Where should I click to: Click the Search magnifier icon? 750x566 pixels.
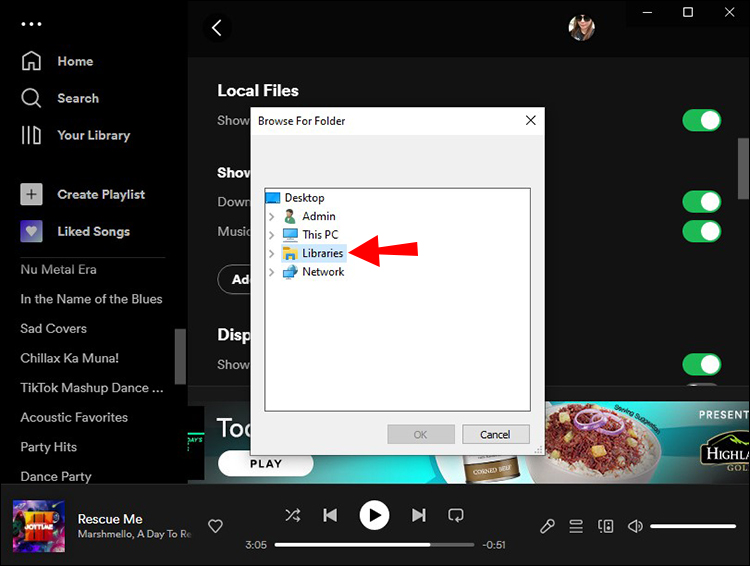click(x=31, y=98)
